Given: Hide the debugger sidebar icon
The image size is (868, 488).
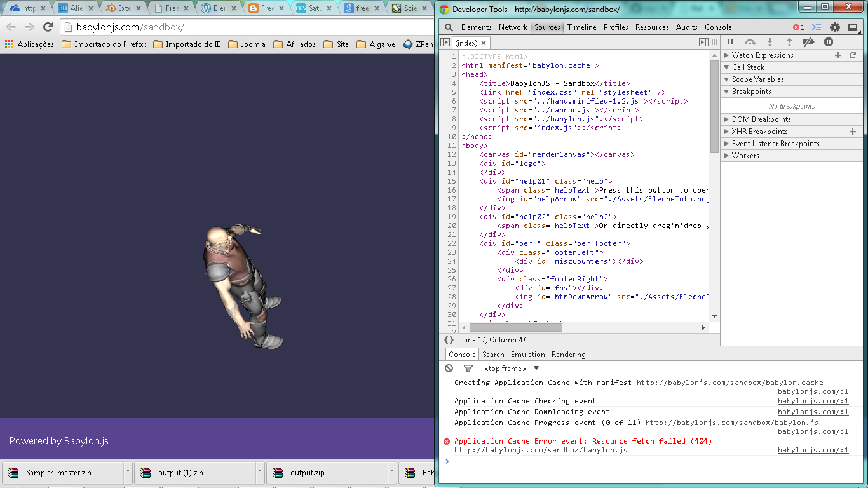Looking at the screenshot, I should 703,43.
